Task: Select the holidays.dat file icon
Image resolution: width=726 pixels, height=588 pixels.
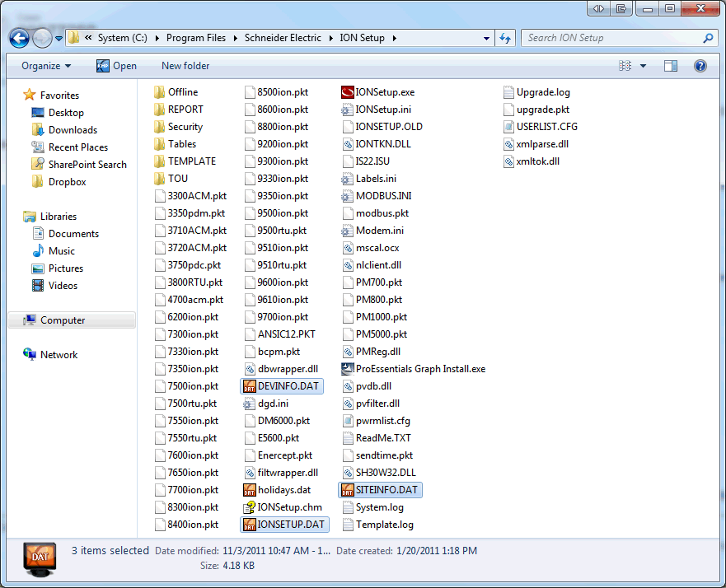Action: (249, 490)
